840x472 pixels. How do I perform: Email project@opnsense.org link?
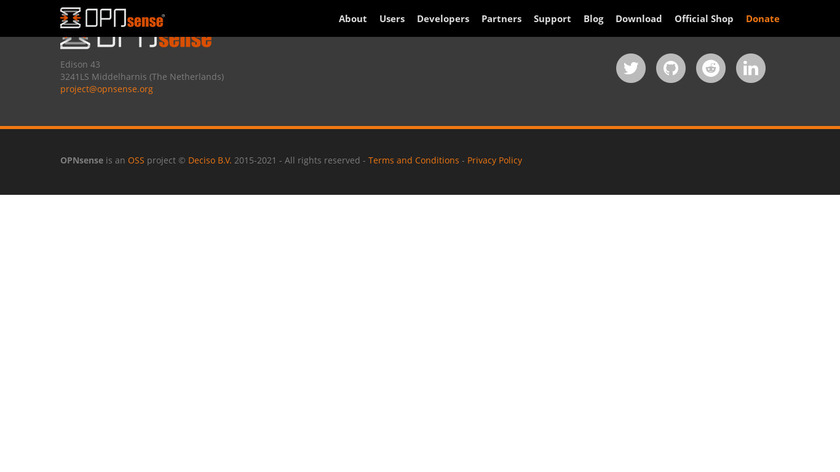(107, 89)
